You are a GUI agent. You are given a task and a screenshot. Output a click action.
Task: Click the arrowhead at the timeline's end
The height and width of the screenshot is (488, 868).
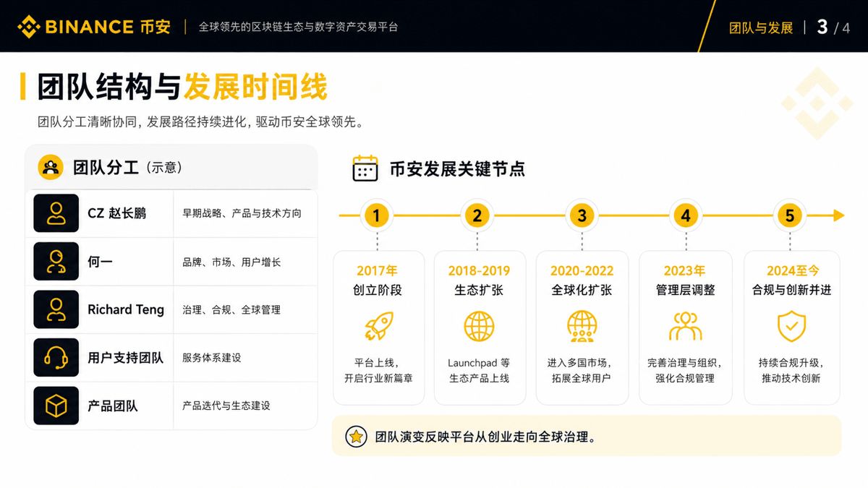point(838,215)
